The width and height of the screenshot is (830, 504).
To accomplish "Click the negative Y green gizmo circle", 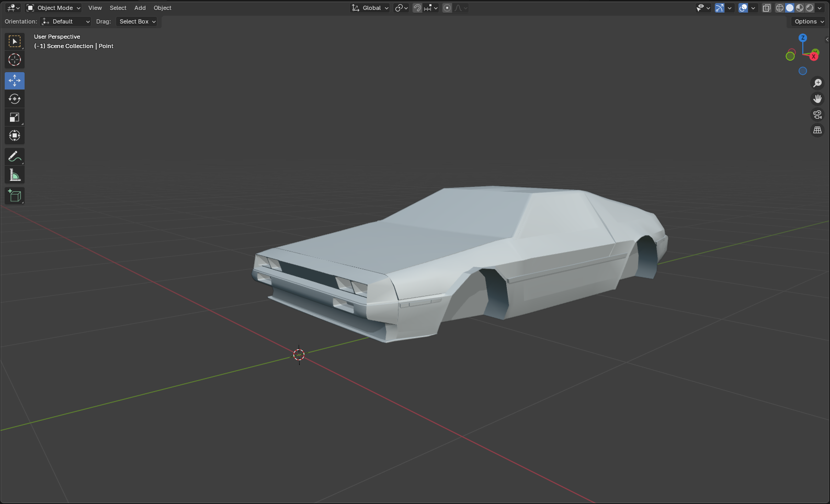I will 790,56.
